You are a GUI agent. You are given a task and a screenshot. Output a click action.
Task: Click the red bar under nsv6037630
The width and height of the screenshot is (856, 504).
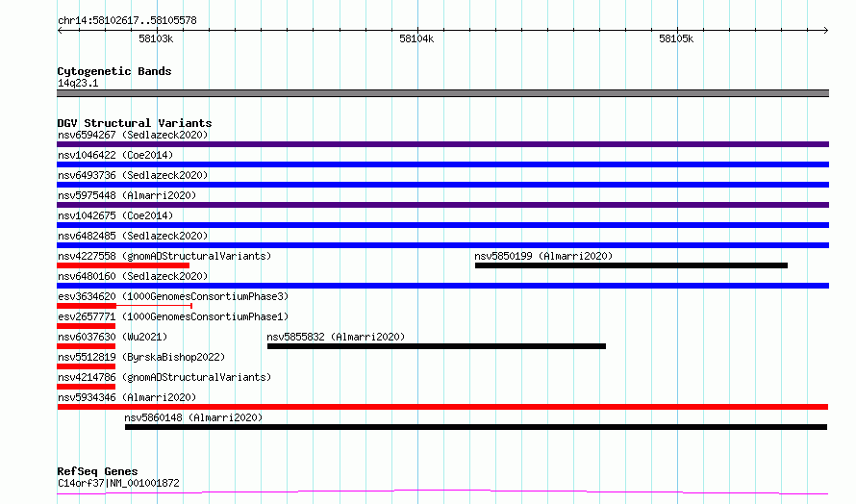pos(87,346)
